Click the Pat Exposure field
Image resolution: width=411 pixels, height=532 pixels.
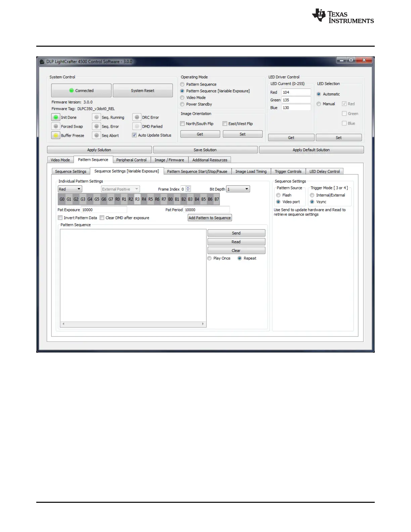pyautogui.click(x=104, y=210)
